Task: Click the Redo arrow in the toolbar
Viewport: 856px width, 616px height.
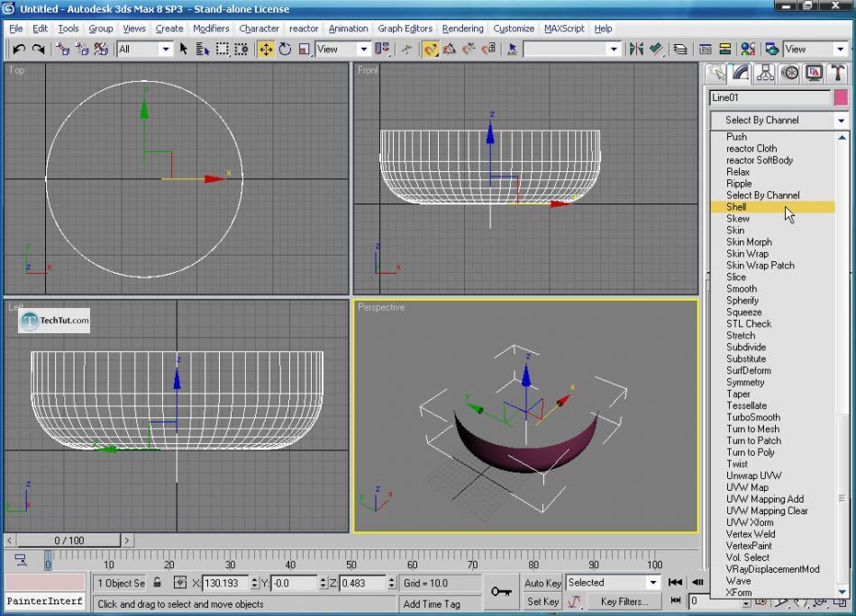Action: pos(38,50)
